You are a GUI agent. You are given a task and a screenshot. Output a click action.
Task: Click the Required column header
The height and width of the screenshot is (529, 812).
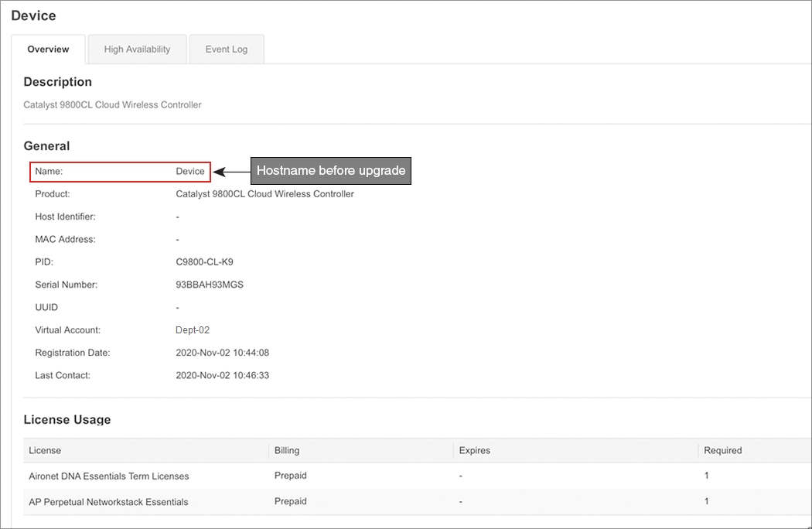tap(722, 450)
